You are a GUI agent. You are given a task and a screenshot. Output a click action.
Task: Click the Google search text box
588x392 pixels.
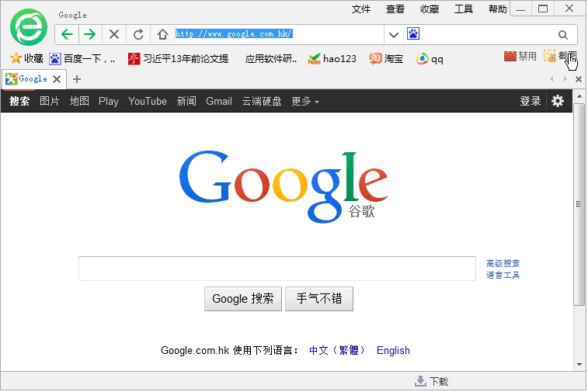pos(277,269)
